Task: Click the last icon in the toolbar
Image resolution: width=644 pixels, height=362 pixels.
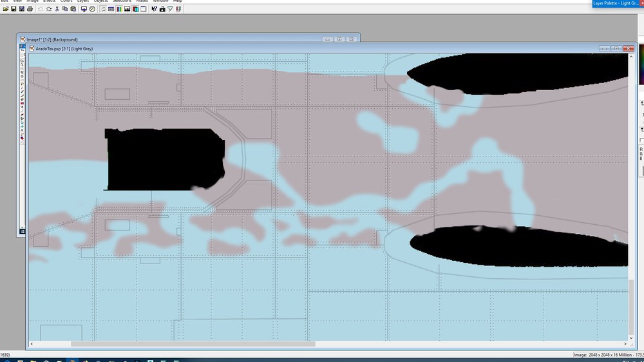Action: (178, 9)
